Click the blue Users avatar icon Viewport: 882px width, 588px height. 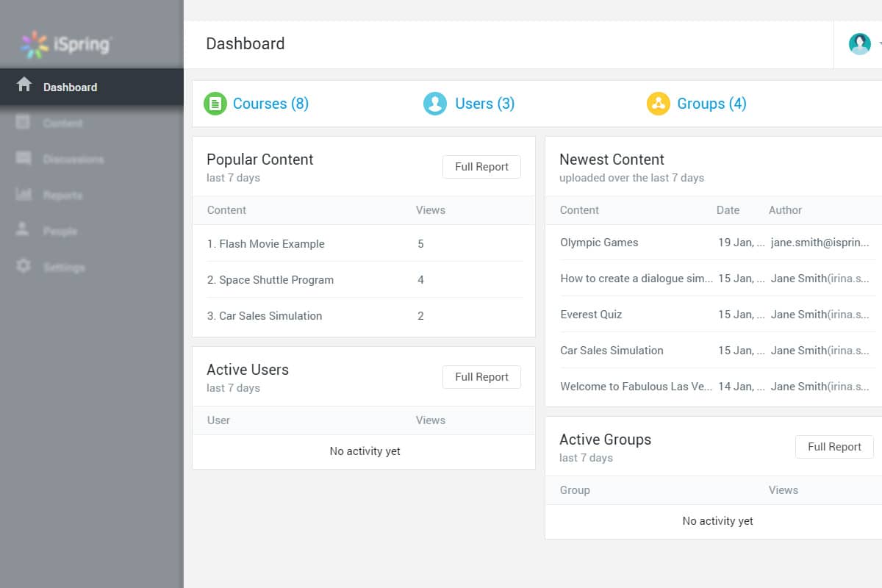coord(435,104)
